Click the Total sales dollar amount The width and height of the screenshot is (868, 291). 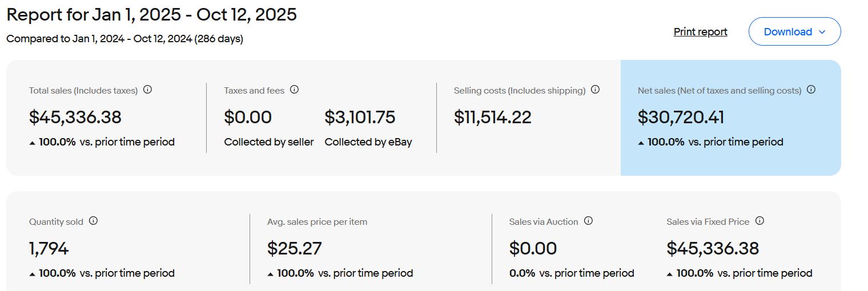point(75,118)
